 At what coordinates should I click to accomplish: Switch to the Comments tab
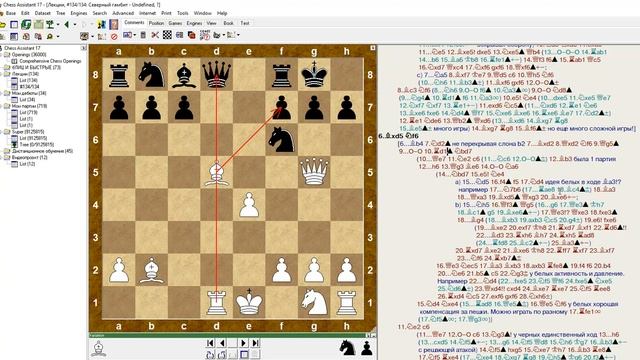134,23
